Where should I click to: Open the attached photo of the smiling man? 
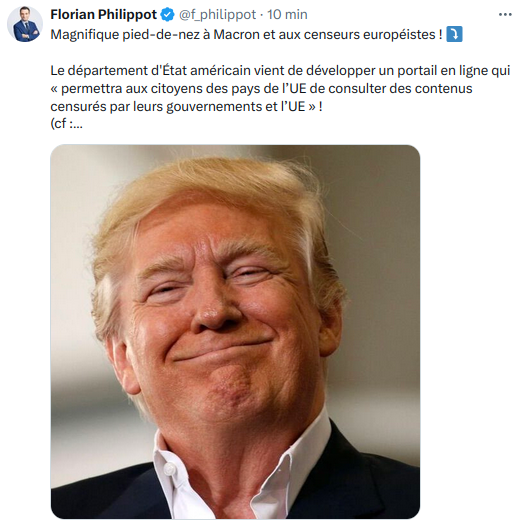coord(235,332)
